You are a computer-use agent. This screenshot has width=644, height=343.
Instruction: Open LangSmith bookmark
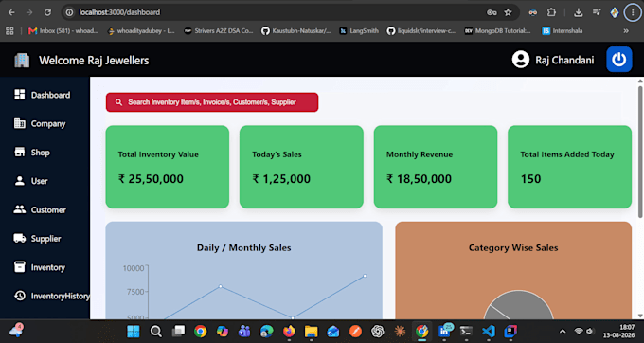click(x=359, y=31)
